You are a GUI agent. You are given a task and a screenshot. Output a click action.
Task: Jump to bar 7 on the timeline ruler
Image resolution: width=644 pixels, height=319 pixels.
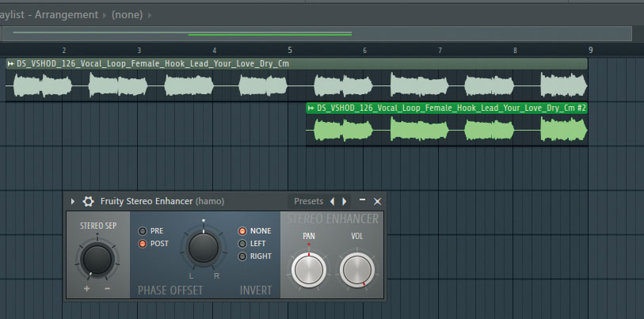coord(440,51)
